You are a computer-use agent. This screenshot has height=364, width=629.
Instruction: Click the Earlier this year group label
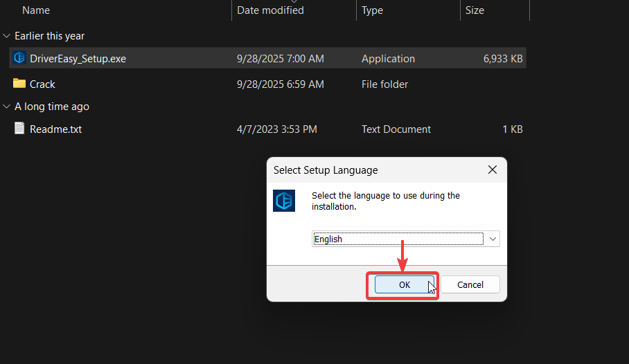click(50, 36)
